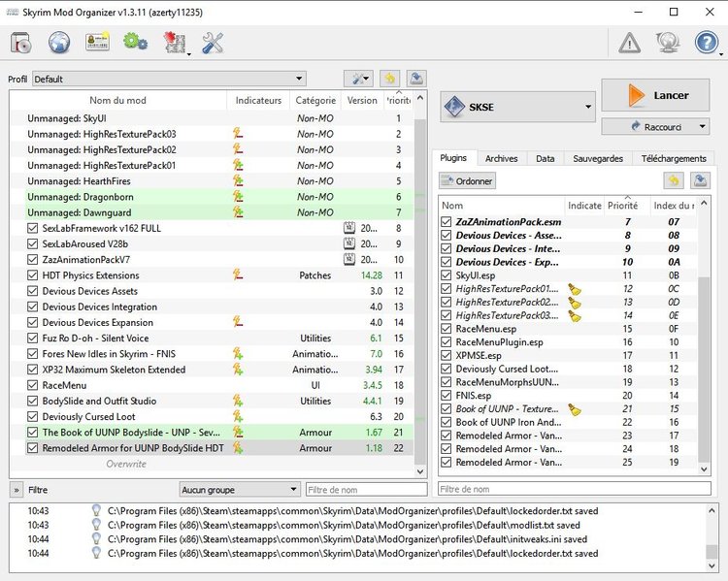Open the Sauvegardes tab
Viewport: 728px width, 581px height.
[x=598, y=159]
